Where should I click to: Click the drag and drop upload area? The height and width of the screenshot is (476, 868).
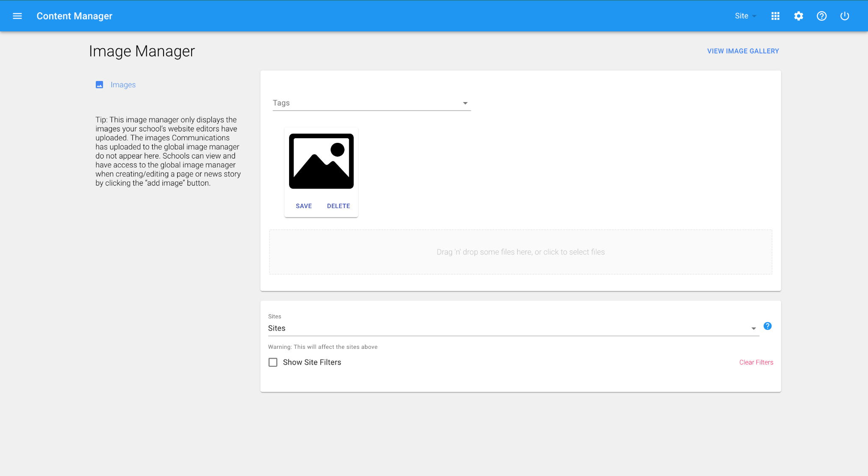pyautogui.click(x=520, y=252)
